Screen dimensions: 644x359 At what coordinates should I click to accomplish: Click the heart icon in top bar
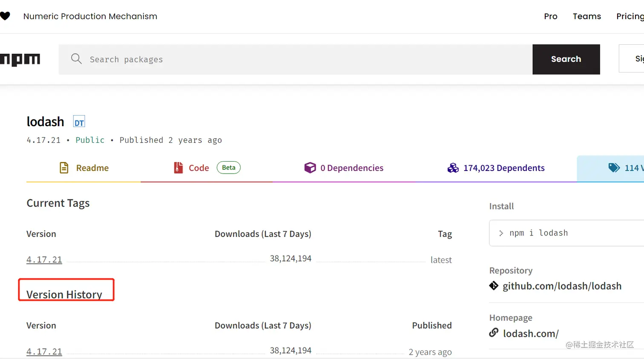(x=5, y=16)
